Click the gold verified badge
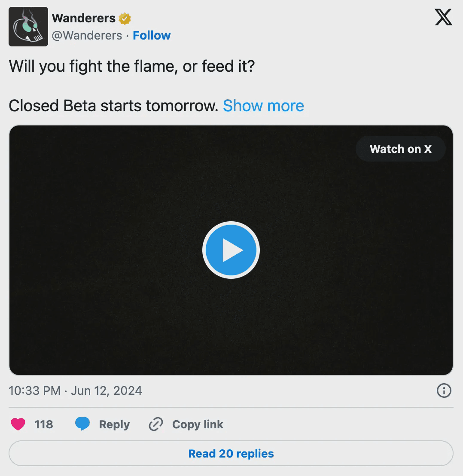This screenshot has height=476, width=463. coord(125,18)
